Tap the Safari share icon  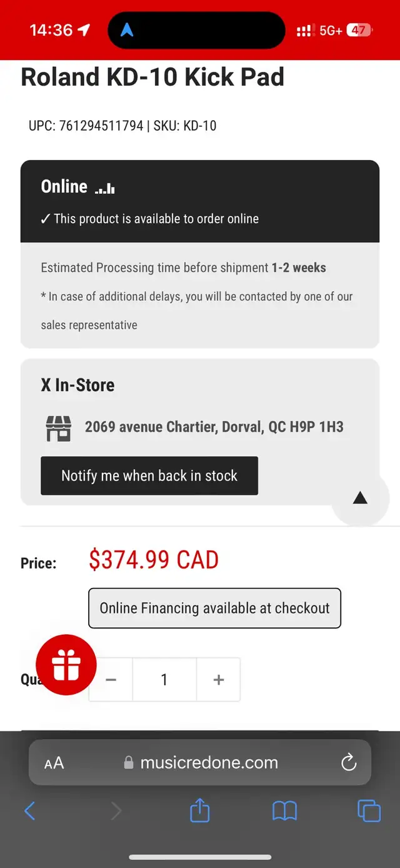click(199, 811)
